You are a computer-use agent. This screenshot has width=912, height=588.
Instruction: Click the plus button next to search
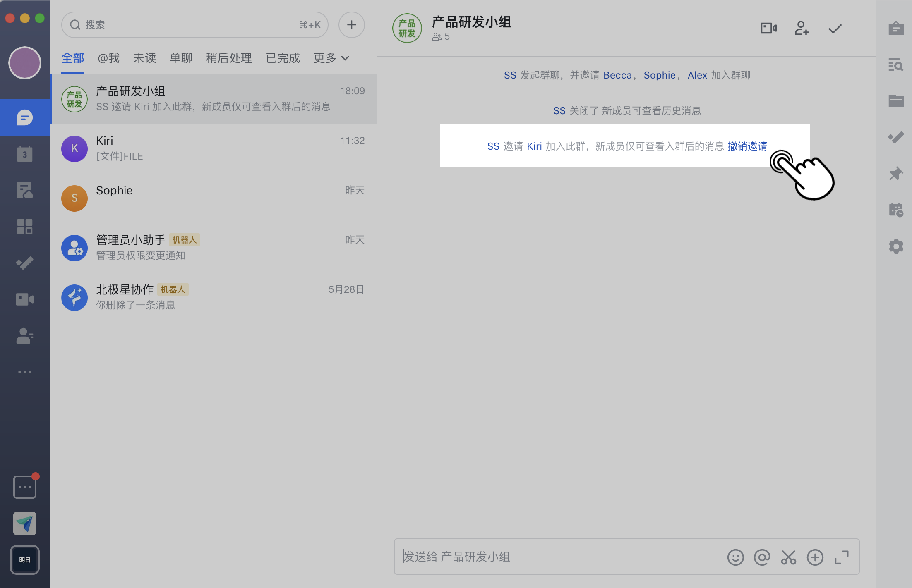(x=351, y=25)
